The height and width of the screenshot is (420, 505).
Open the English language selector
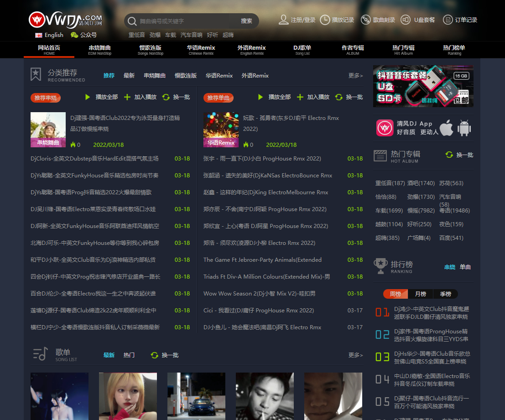48,35
